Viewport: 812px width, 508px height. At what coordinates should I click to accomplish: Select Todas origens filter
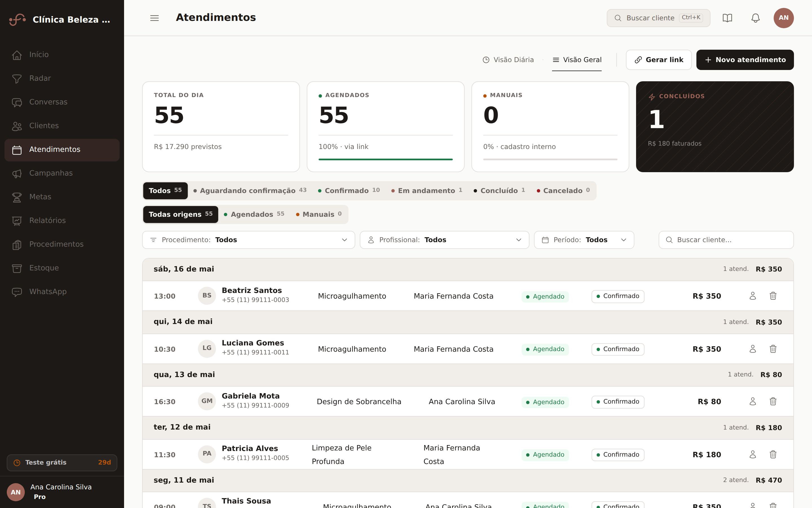tap(180, 214)
